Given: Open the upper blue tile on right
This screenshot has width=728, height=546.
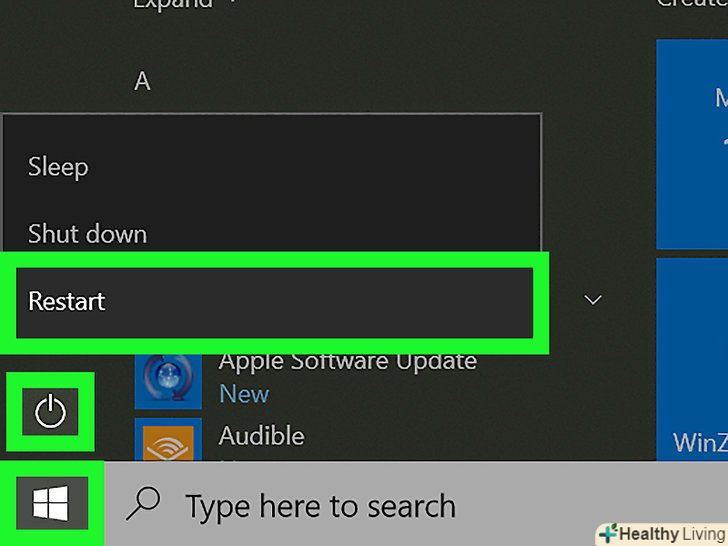Looking at the screenshot, I should tap(692, 144).
